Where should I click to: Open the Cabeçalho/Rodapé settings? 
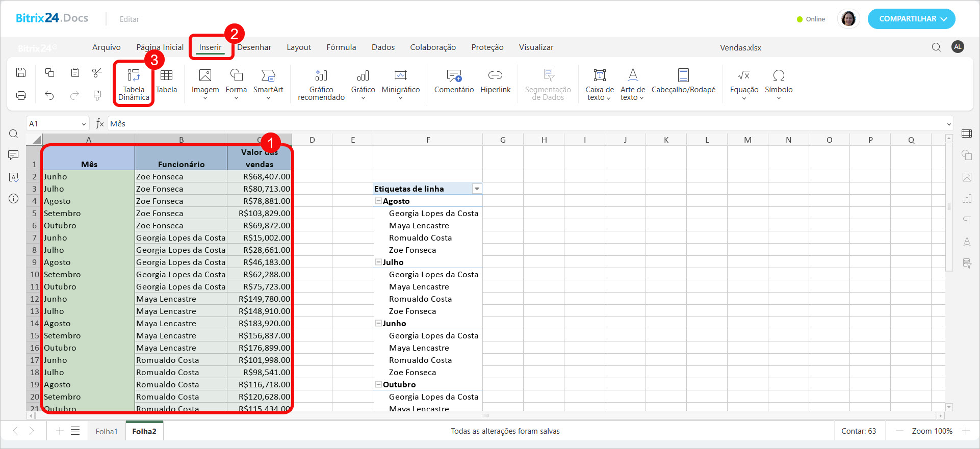click(x=683, y=76)
